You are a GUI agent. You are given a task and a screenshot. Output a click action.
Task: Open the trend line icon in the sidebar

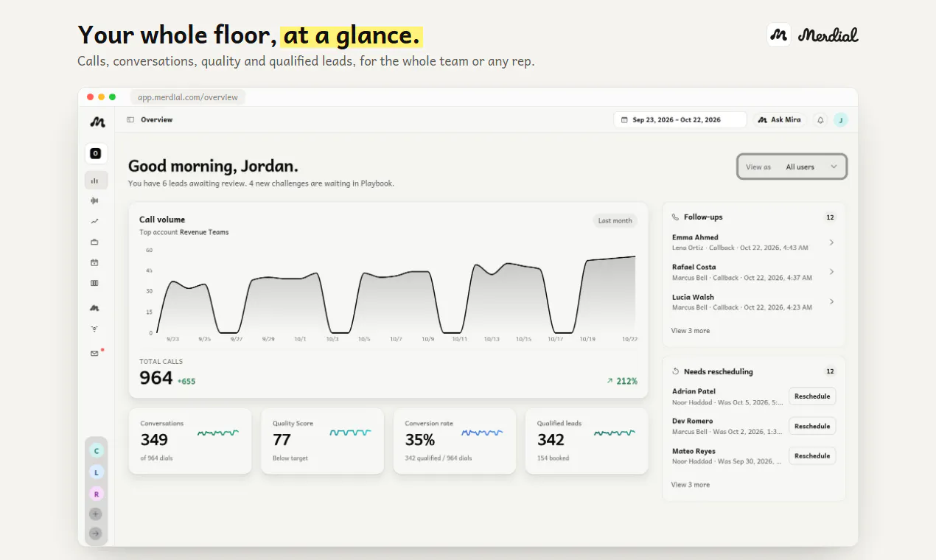tap(94, 221)
